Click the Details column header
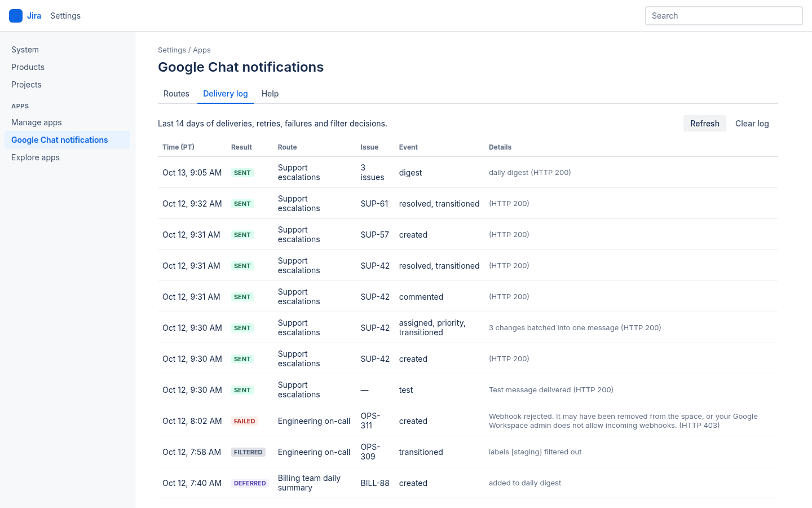812x508 pixels. point(500,147)
